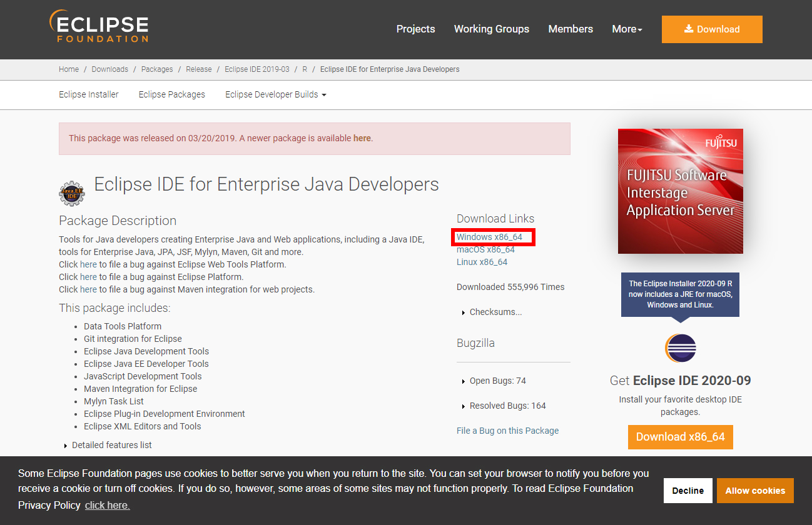Click the Java EE IDE package icon
This screenshot has height=525, width=812.
click(72, 194)
